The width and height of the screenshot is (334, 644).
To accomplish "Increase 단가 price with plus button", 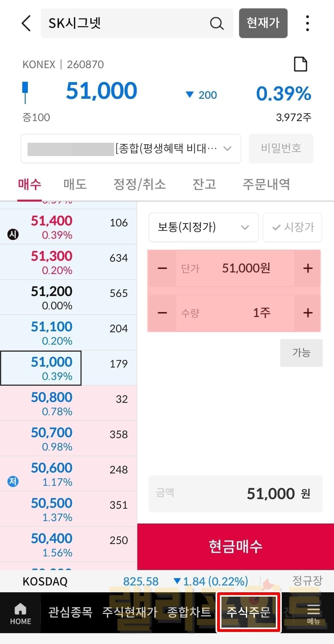I will click(x=308, y=268).
